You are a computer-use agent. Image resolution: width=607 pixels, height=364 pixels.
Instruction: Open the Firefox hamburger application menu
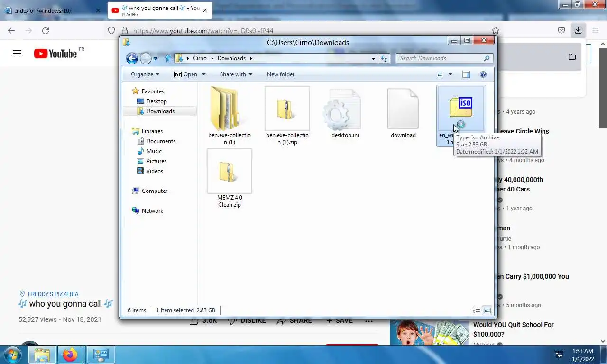596,30
